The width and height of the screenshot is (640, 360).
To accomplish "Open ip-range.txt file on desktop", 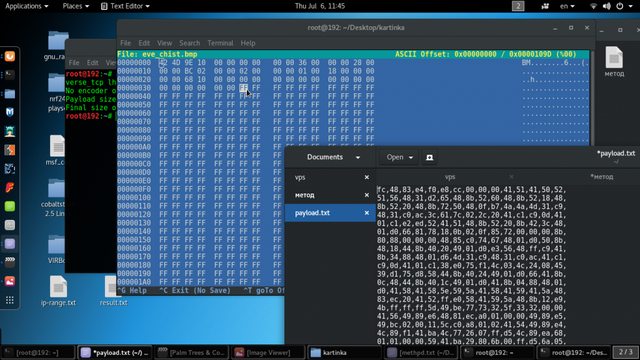I will point(58,291).
